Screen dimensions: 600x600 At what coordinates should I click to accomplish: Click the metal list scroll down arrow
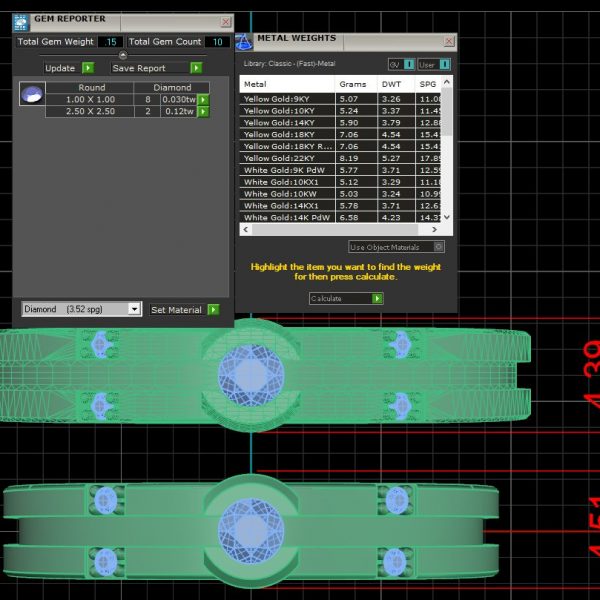(447, 217)
